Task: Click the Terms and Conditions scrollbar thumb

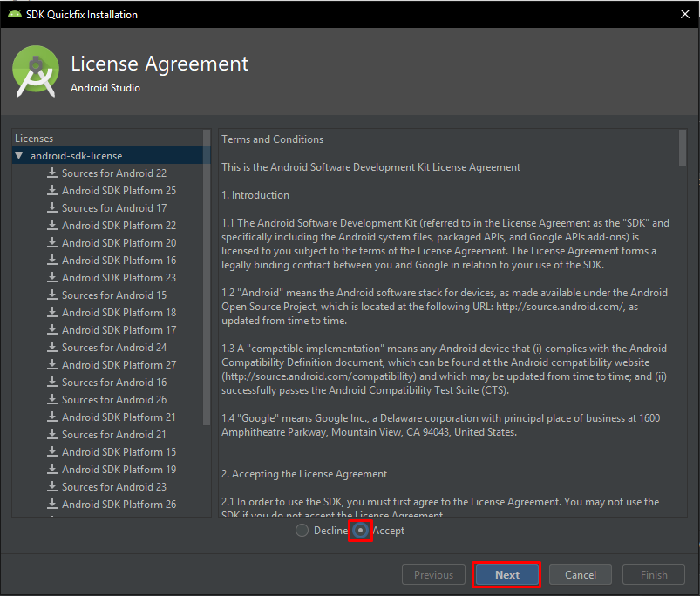Action: click(683, 147)
